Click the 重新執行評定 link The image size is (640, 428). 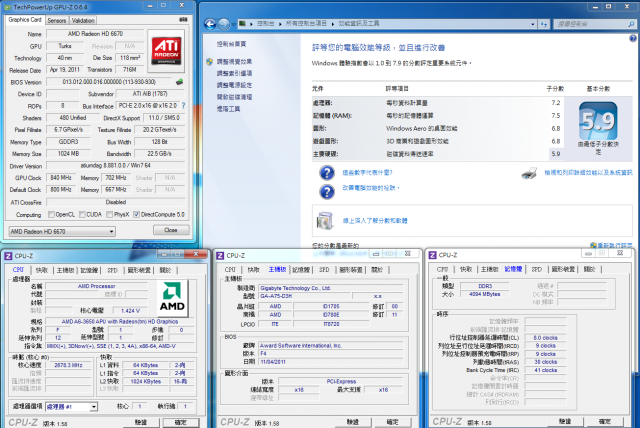pyautogui.click(x=615, y=245)
